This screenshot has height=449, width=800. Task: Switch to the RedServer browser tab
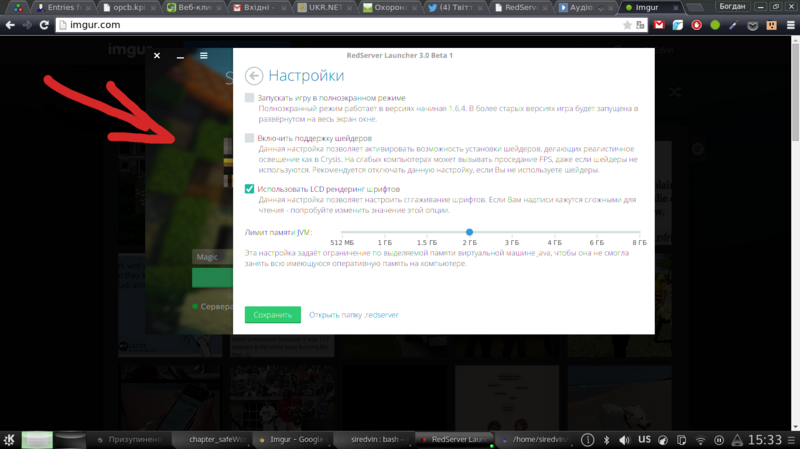520,8
